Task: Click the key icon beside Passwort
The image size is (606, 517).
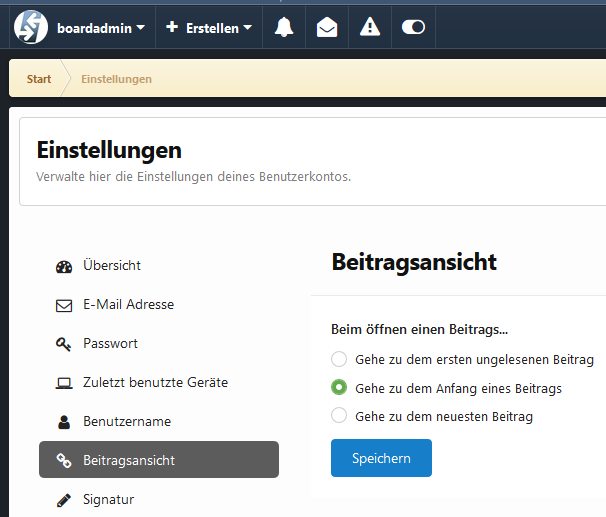Action: click(64, 344)
